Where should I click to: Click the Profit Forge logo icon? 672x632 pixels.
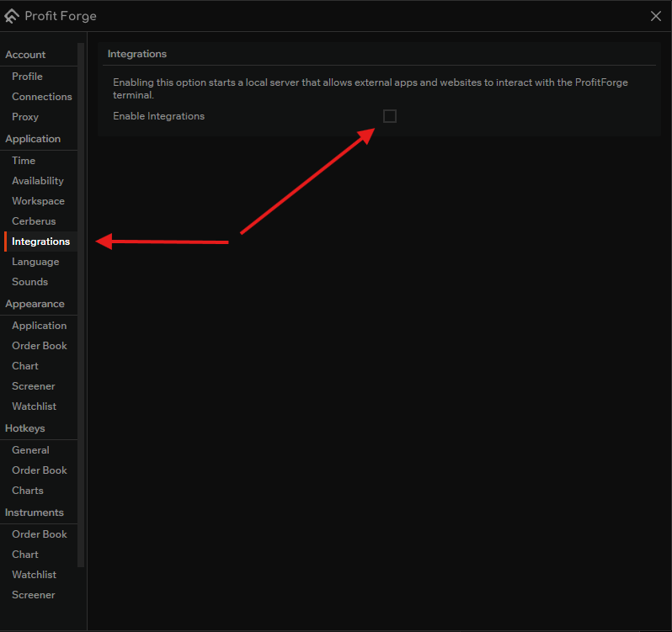click(x=12, y=16)
